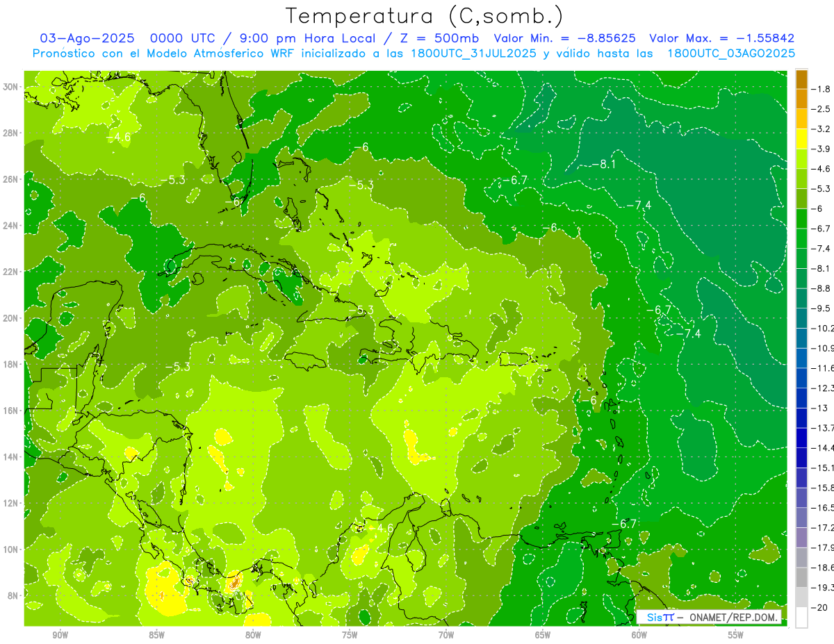The height and width of the screenshot is (644, 834).
Task: Click the '-4.6' contour label near 10N
Action: click(381, 528)
